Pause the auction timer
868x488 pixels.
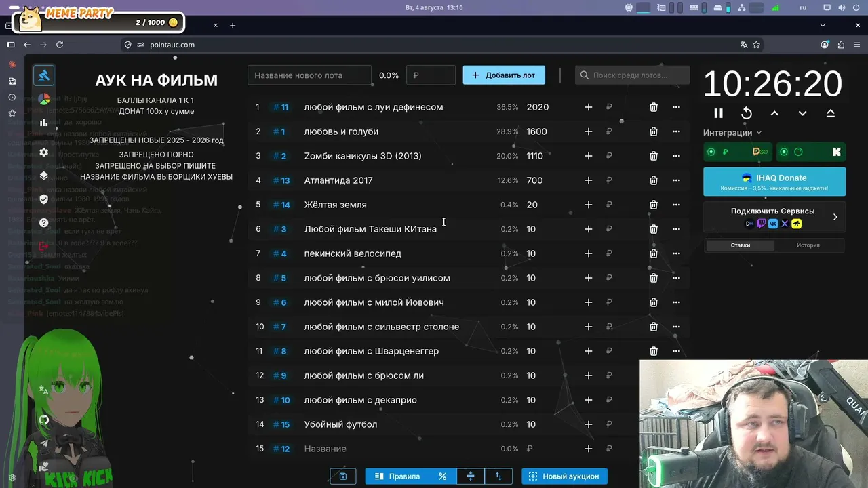(719, 113)
